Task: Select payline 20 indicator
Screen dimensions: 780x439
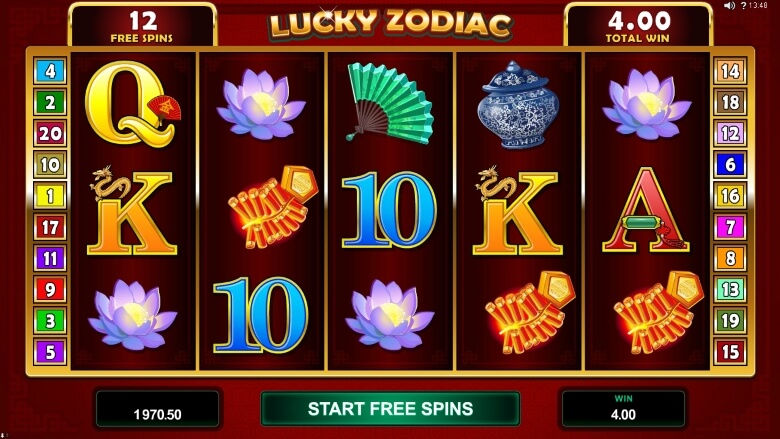Action: (x=50, y=133)
